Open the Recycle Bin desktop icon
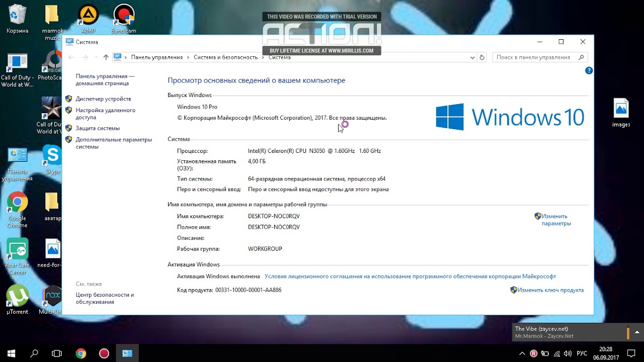The width and height of the screenshot is (644, 362). (x=17, y=19)
